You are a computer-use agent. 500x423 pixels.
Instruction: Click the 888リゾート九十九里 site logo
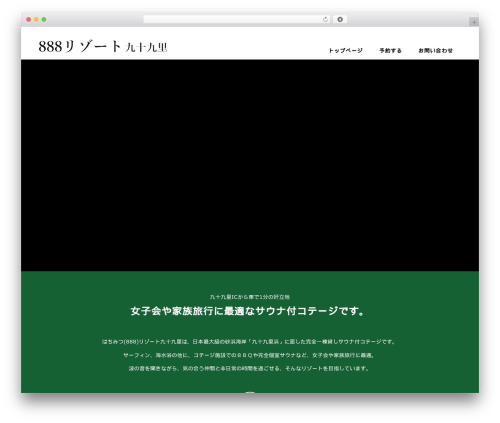point(103,46)
